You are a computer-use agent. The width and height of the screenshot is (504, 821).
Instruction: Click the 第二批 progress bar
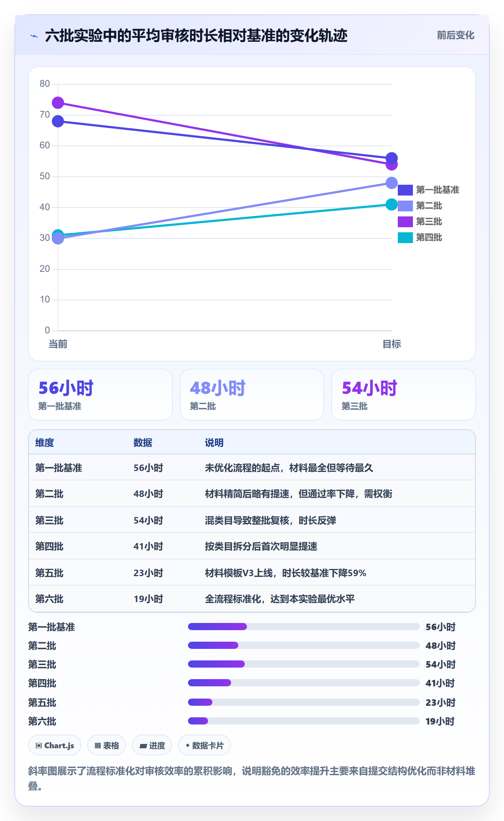[303, 645]
